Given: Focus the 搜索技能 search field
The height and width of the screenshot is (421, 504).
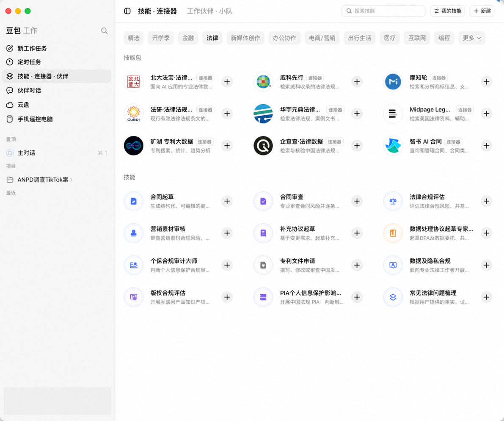Looking at the screenshot, I should [383, 11].
